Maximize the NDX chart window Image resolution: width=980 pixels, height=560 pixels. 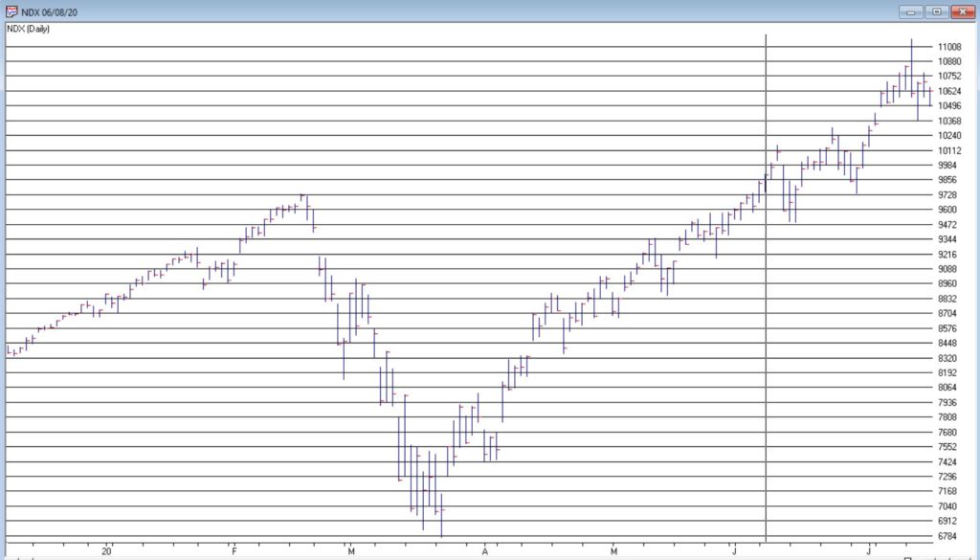(937, 11)
